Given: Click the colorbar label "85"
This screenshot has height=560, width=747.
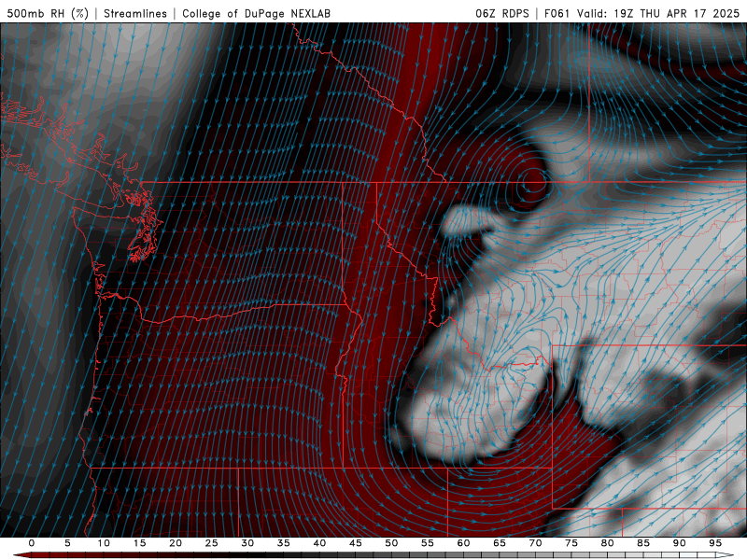Looking at the screenshot, I should pyautogui.click(x=643, y=543).
